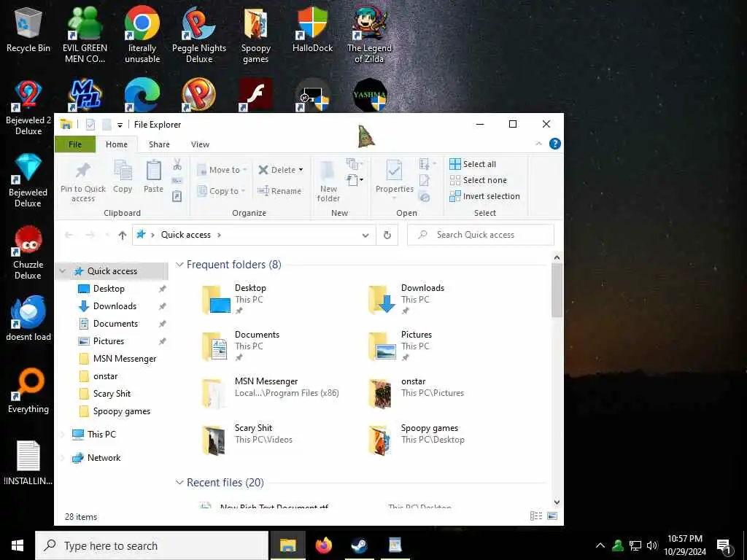Click taskbar 'Type here to search' box
This screenshot has width=747, height=560.
[x=152, y=545]
